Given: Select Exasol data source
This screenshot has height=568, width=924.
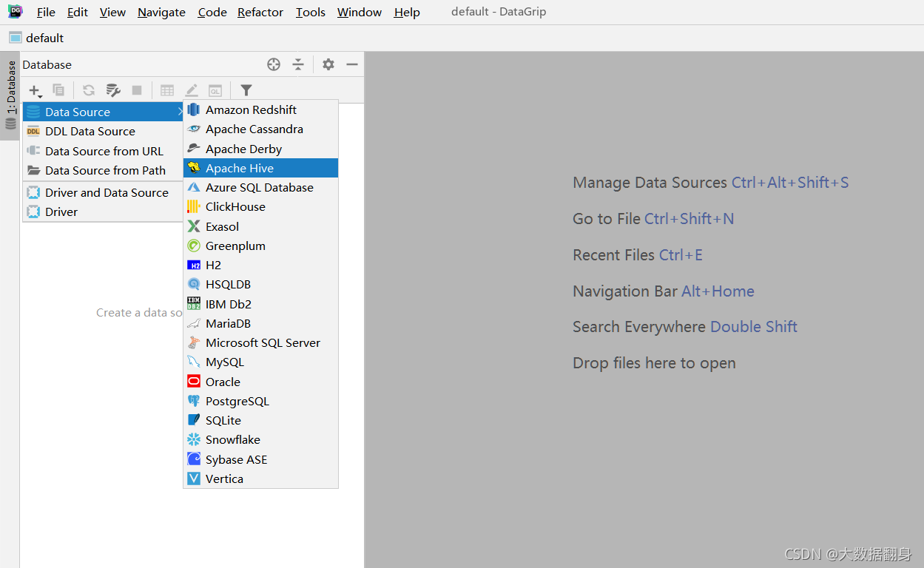Looking at the screenshot, I should [260, 226].
